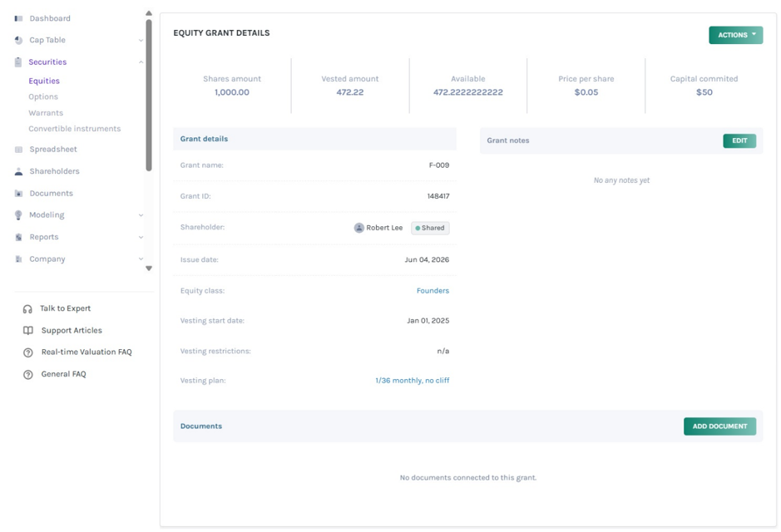
Task: Expand the Cap Table submenu chevron
Action: tap(141, 40)
